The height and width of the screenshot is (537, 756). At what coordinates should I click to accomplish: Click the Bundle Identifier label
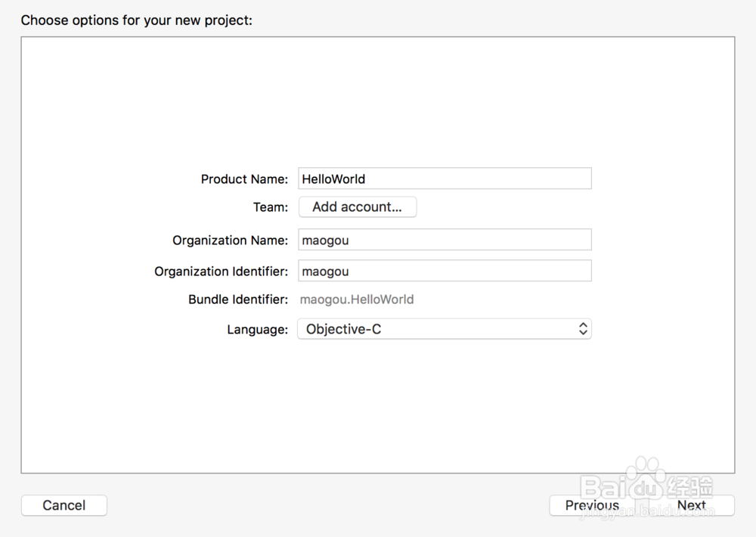(238, 300)
